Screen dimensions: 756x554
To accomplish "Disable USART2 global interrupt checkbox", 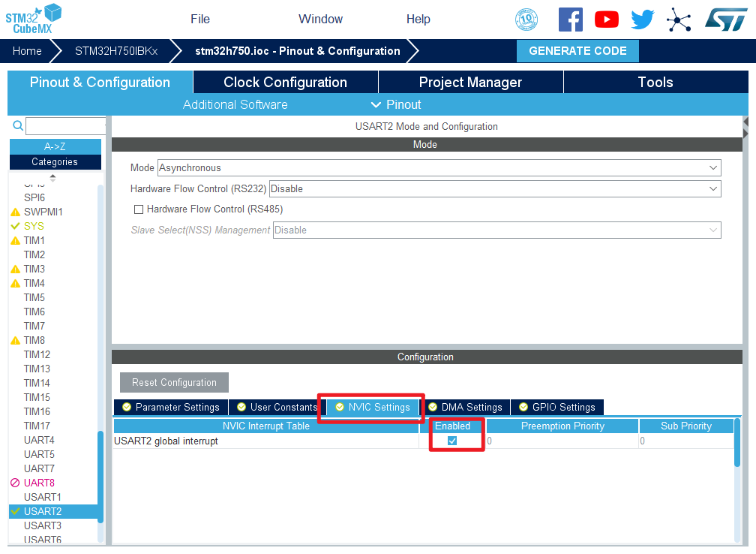I will tap(452, 441).
